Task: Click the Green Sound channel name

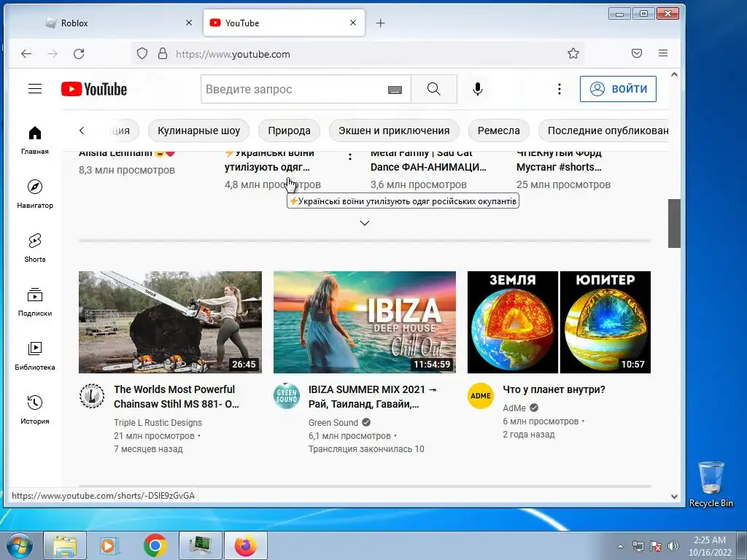Action: click(x=333, y=422)
